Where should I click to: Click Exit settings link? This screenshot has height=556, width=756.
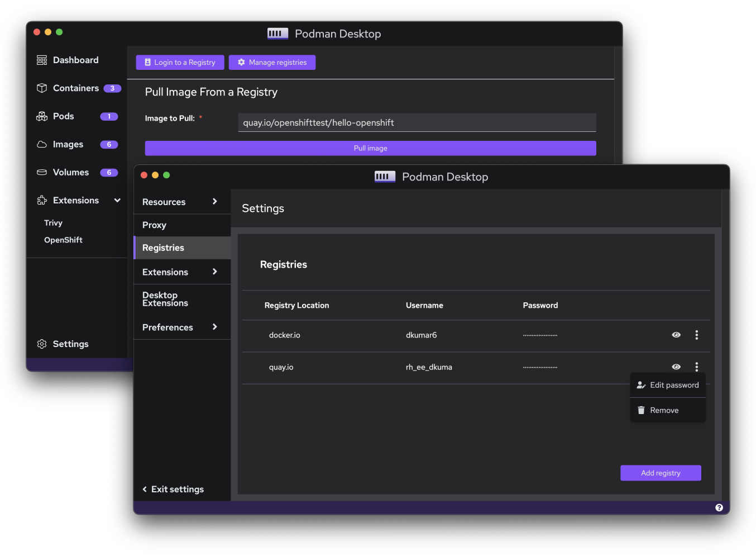point(173,489)
